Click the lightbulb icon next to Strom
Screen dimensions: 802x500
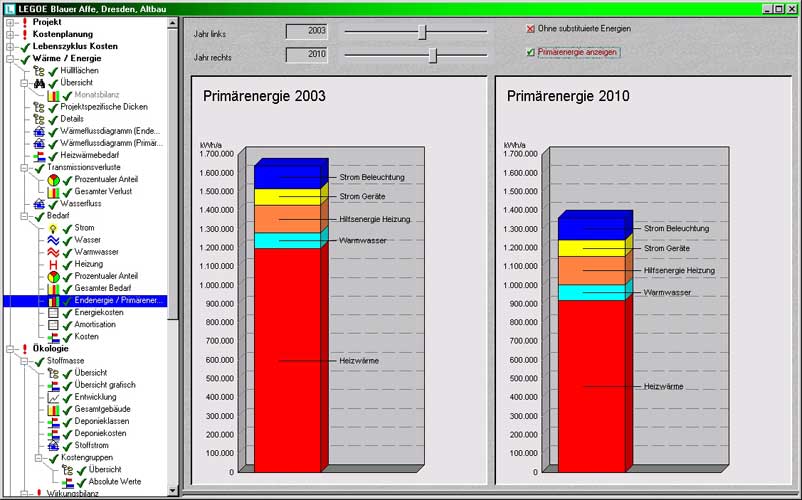(53, 228)
